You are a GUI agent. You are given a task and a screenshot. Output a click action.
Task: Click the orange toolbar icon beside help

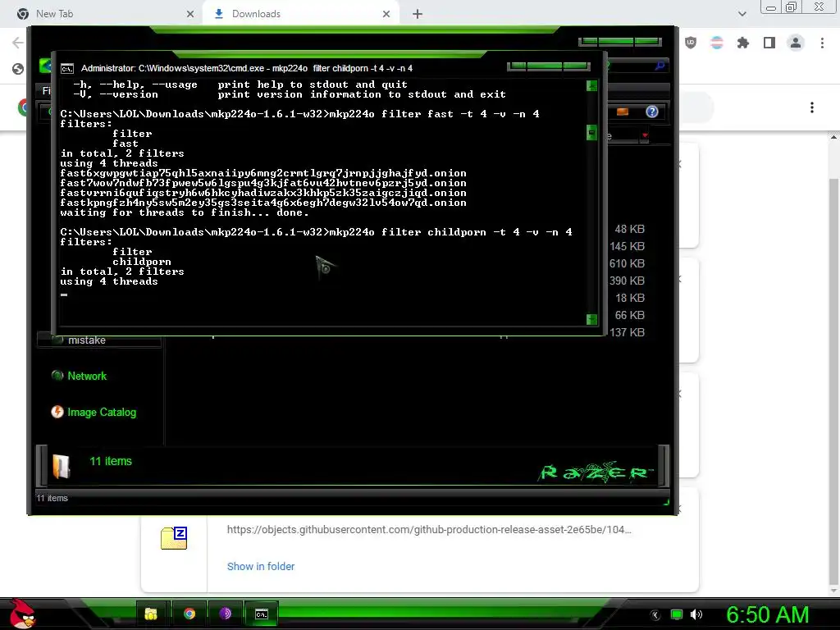tap(623, 112)
